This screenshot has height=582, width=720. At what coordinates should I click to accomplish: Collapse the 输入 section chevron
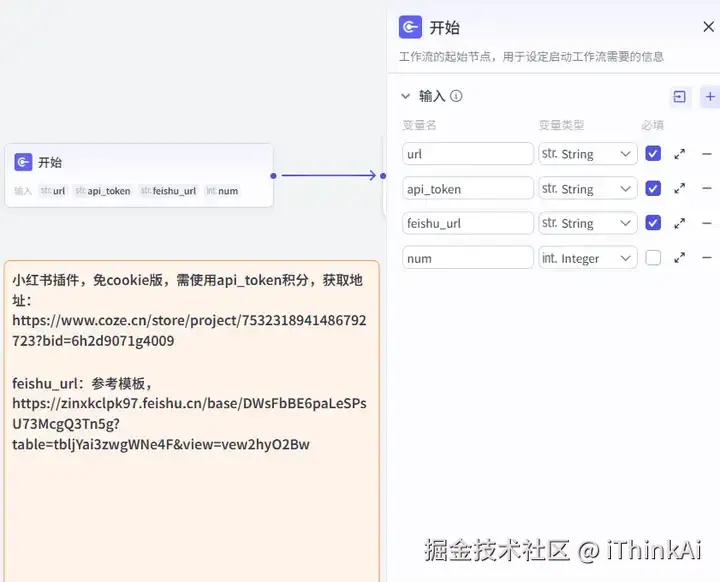point(405,96)
